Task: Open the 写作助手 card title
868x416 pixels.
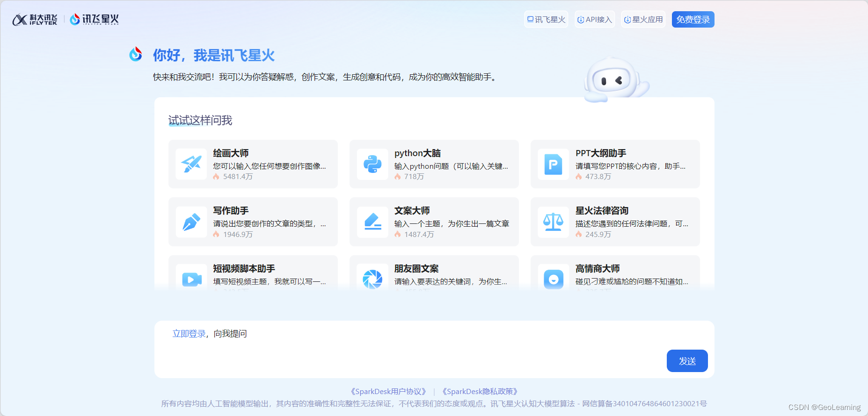Action: tap(231, 211)
